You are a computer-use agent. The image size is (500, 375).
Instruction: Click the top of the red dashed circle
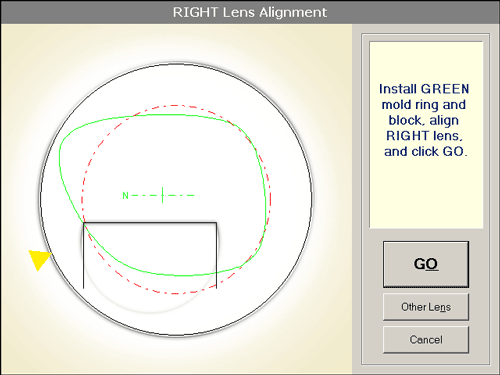point(175,106)
